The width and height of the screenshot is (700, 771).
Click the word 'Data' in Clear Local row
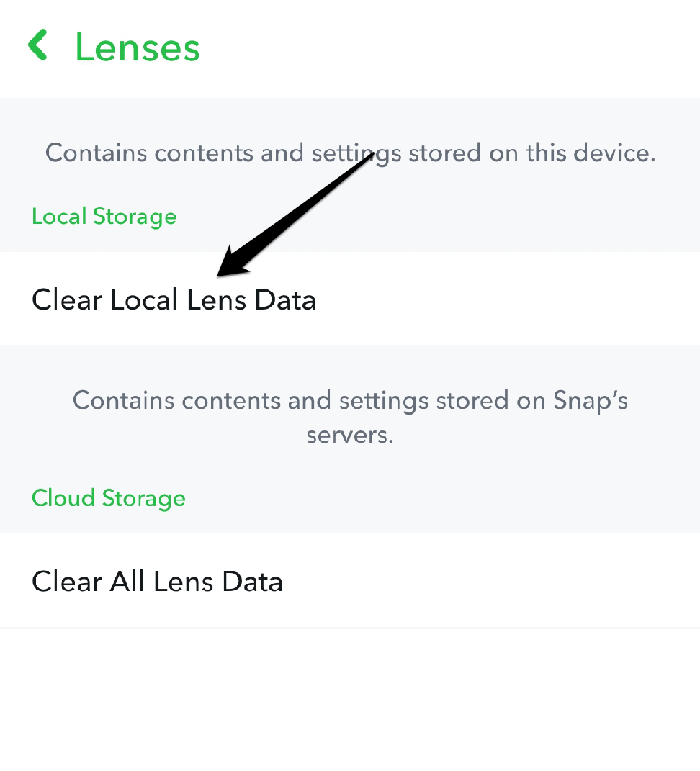(285, 299)
